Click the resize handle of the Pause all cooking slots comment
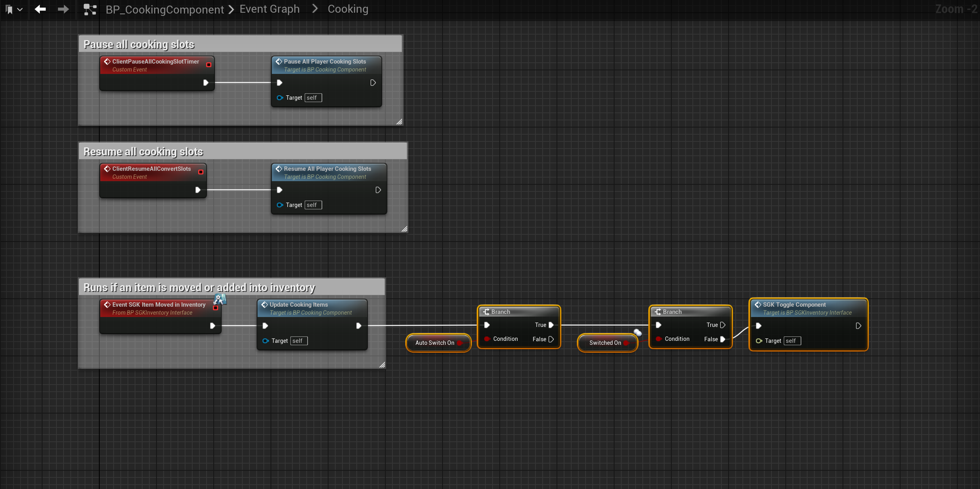The height and width of the screenshot is (489, 980). 399,122
